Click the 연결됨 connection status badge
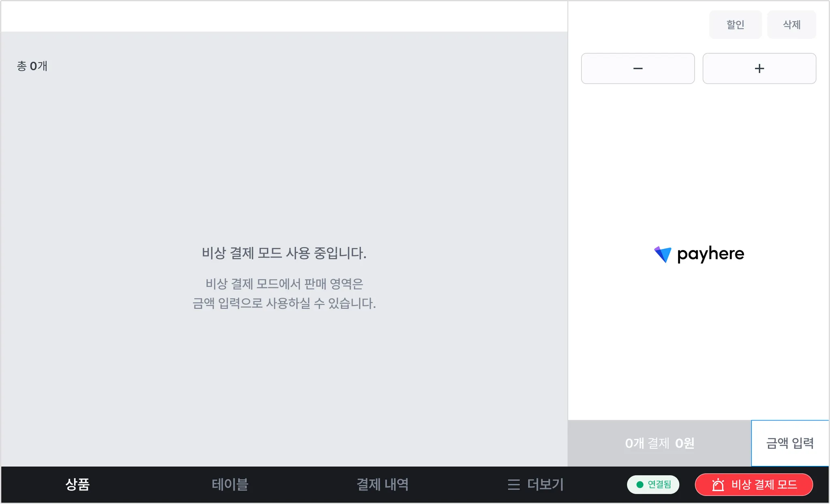The width and height of the screenshot is (830, 504). click(653, 485)
